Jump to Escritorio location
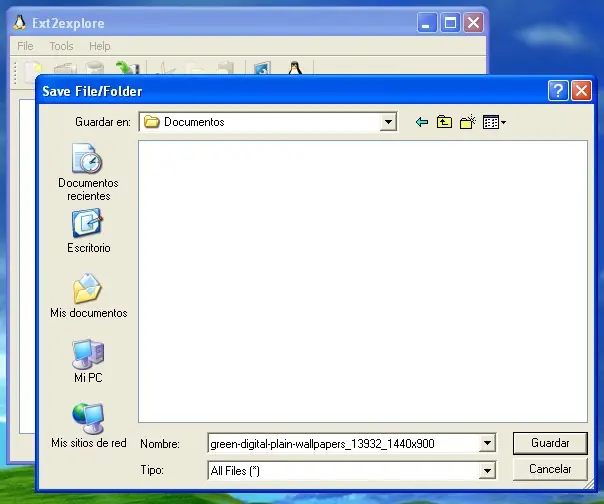The width and height of the screenshot is (604, 504). [88, 231]
